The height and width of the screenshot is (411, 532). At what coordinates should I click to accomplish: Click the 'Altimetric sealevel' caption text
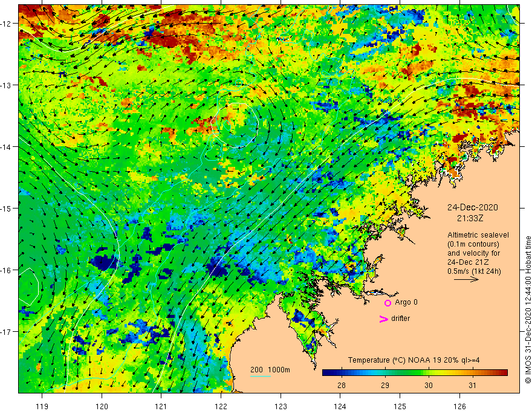point(478,235)
